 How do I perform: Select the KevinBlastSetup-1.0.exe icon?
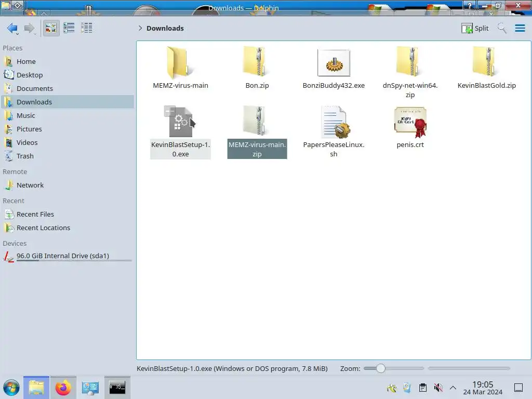point(180,122)
